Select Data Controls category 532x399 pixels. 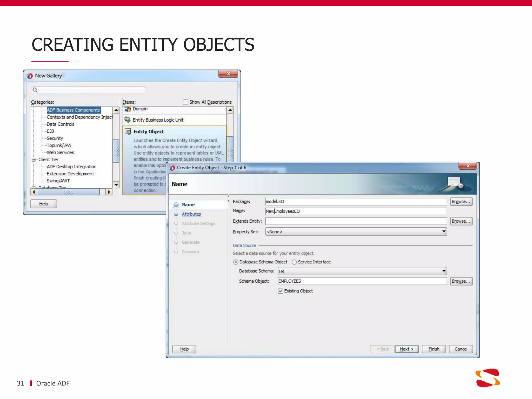pyautogui.click(x=61, y=124)
